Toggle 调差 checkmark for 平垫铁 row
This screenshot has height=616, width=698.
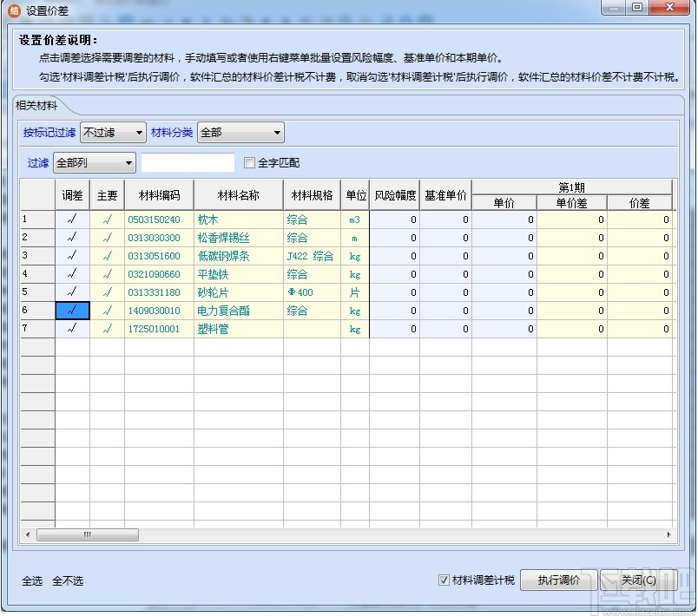point(72,274)
